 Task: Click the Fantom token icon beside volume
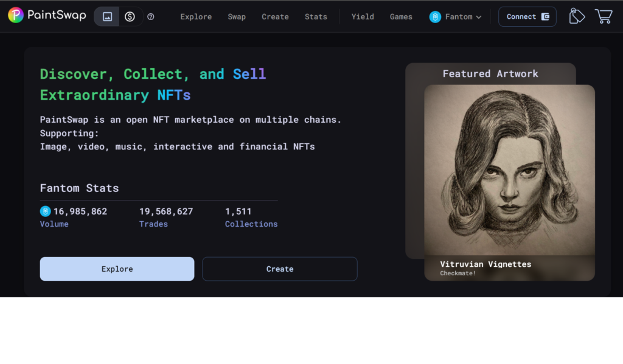pyautogui.click(x=45, y=211)
